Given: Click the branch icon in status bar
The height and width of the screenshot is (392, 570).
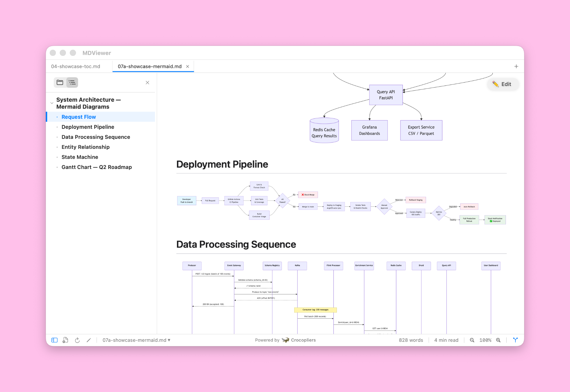Looking at the screenshot, I should (515, 340).
